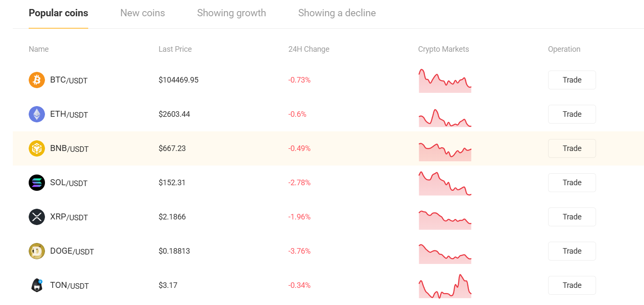Open the Showing a decline tab

point(337,13)
